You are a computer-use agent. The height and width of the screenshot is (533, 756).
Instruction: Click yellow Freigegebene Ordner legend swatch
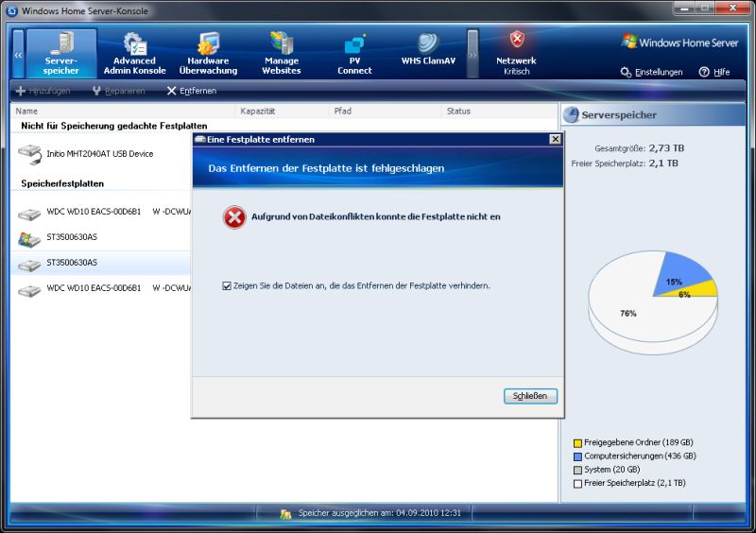[577, 443]
